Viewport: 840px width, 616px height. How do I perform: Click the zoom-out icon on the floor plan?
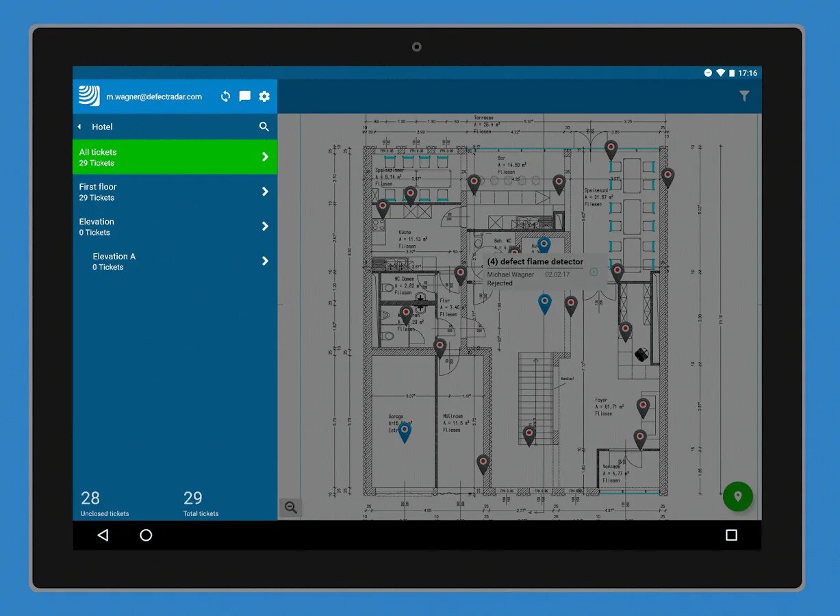coord(290,507)
